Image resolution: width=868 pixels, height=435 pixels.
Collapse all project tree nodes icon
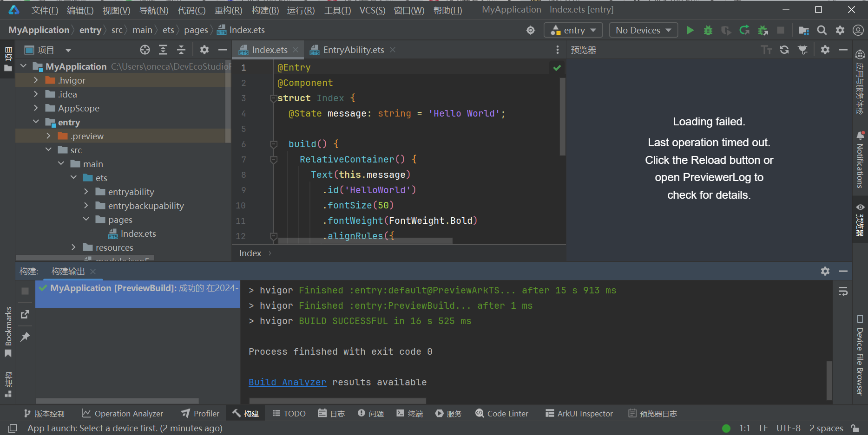tap(181, 50)
